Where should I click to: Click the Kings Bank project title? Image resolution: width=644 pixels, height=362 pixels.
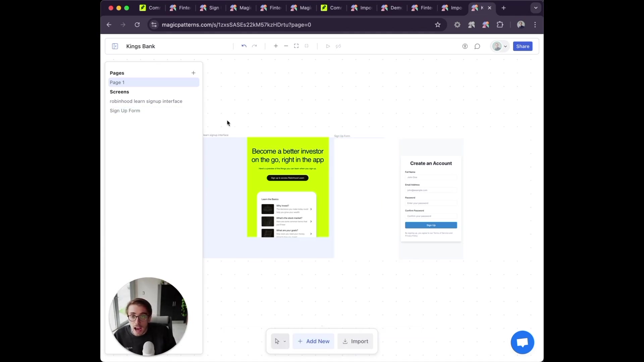(x=141, y=46)
